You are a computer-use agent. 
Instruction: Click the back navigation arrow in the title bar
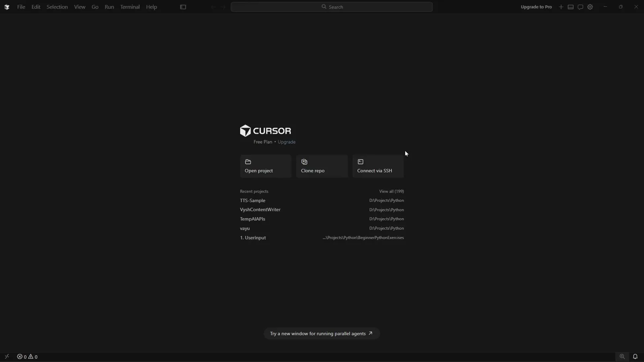213,7
